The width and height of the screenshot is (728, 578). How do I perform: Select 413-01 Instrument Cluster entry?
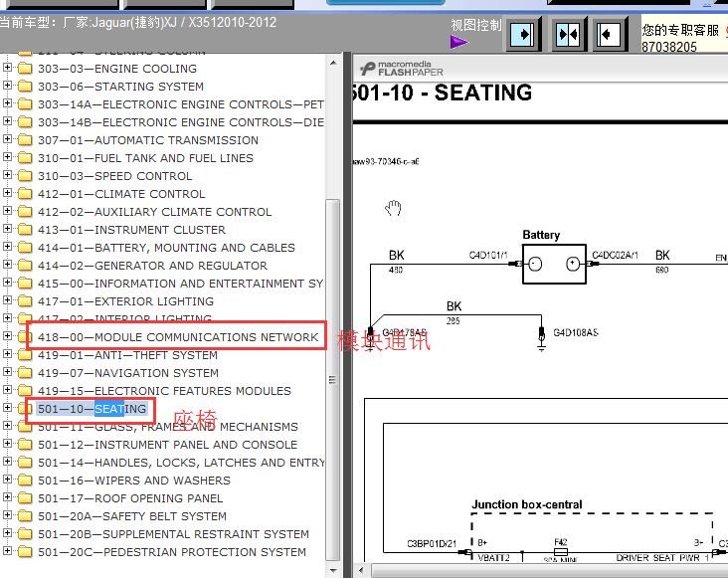pyautogui.click(x=132, y=230)
